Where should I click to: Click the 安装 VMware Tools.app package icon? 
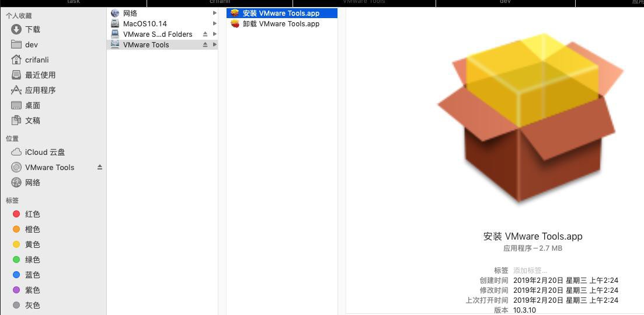point(235,13)
